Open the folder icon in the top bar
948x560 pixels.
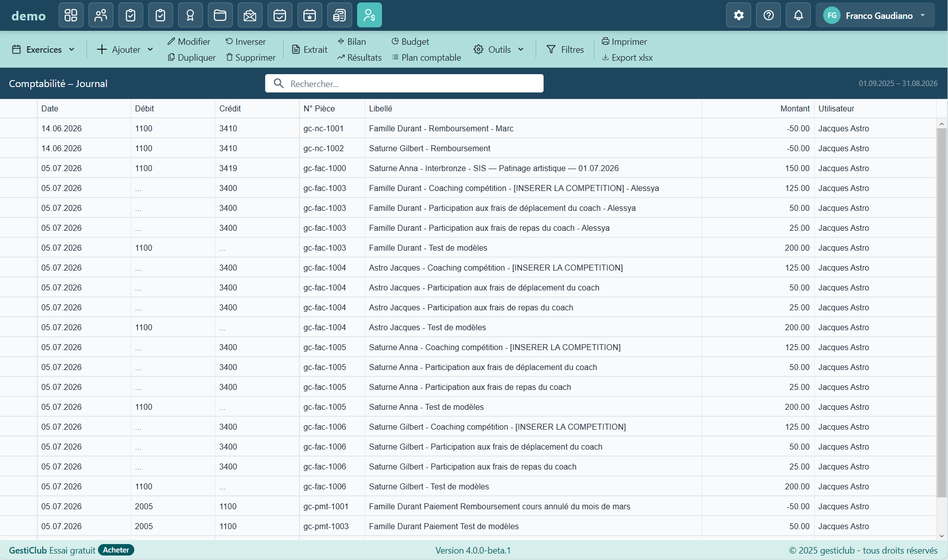tap(220, 15)
